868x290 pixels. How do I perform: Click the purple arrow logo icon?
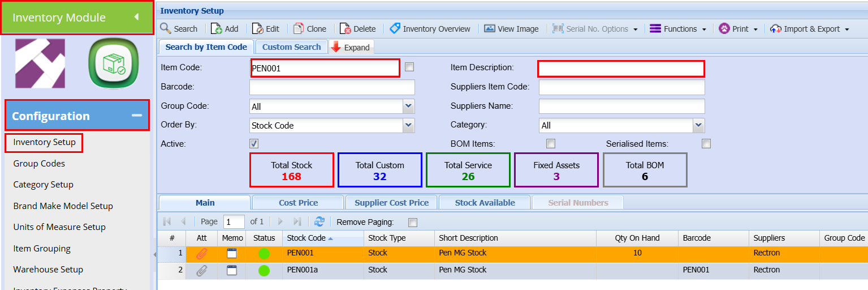click(x=40, y=63)
